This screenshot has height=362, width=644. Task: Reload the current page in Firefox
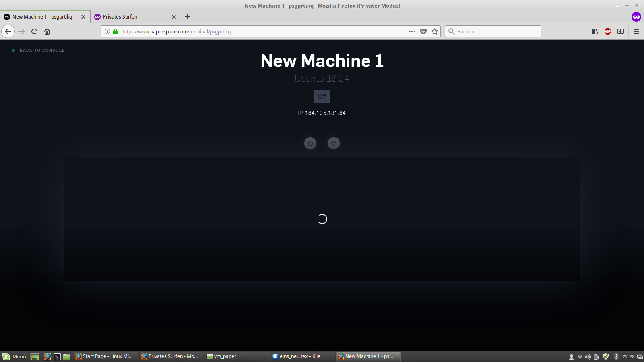coord(34,31)
